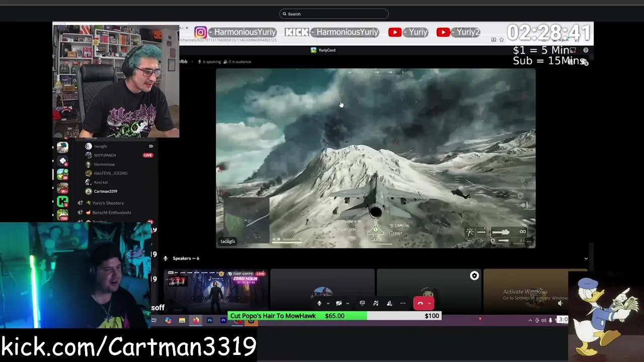The width and height of the screenshot is (644, 362).
Task: Join Borscht Enthusiasts voice channel
Action: (111, 213)
